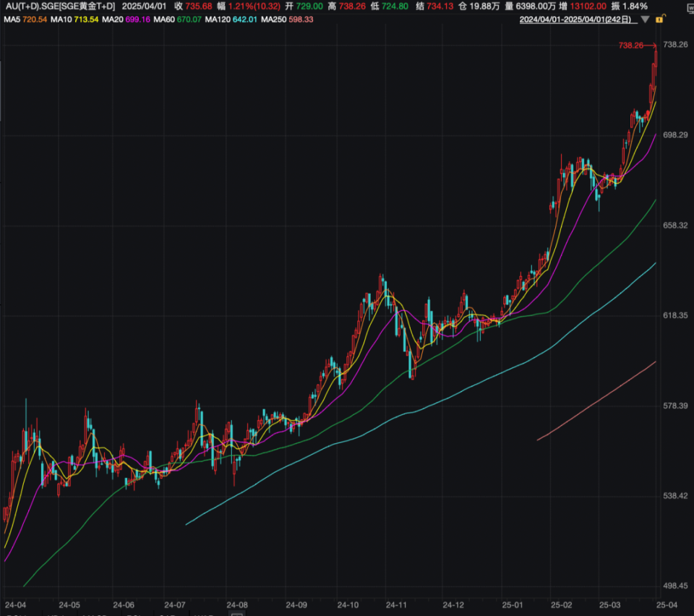Click the yellow lock icon
The height and width of the screenshot is (616, 694).
click(x=659, y=19)
